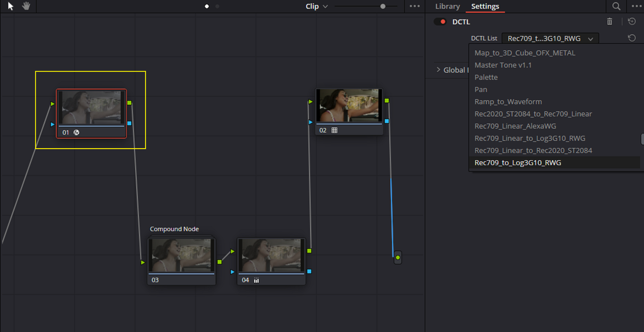Select node 01 thumbnail
644x332 pixels.
pos(91,107)
